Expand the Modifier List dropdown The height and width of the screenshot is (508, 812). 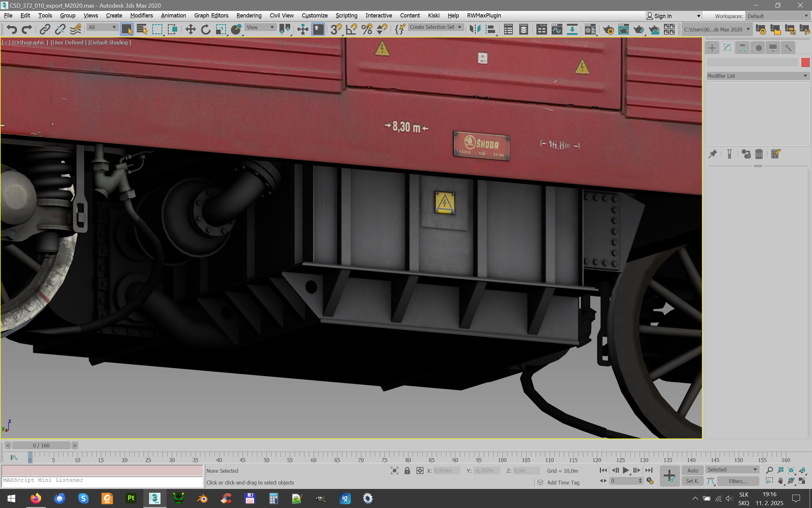coord(757,76)
